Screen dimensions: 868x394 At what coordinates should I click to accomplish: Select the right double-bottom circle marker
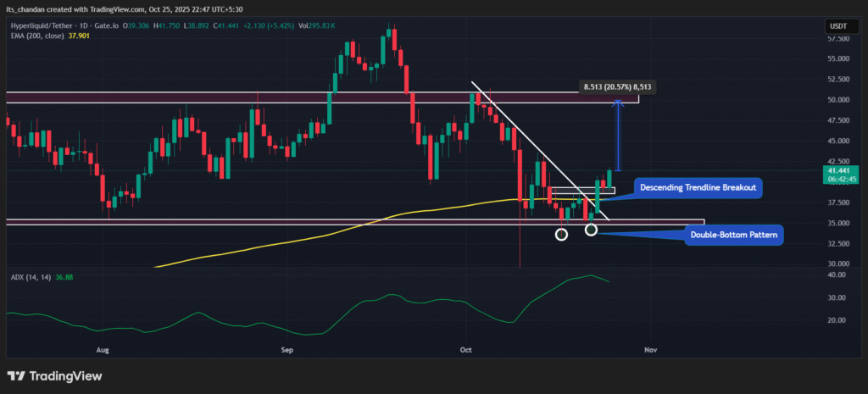pyautogui.click(x=591, y=230)
